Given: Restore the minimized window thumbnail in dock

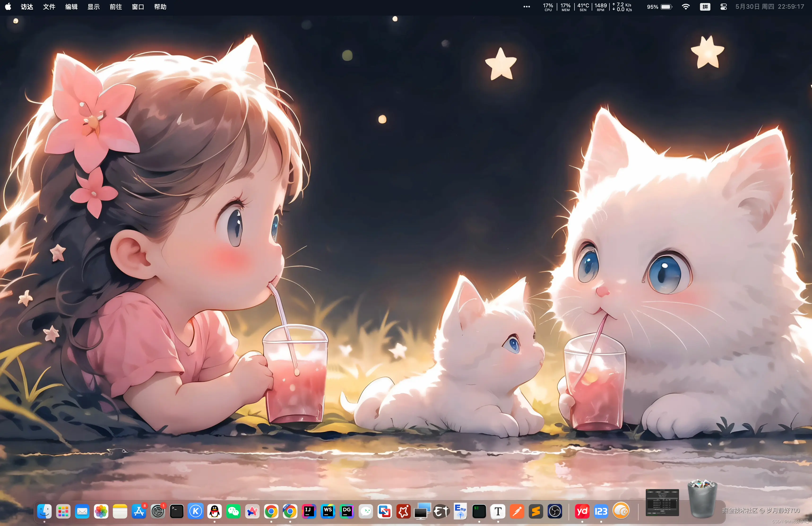Looking at the screenshot, I should click(x=662, y=502).
